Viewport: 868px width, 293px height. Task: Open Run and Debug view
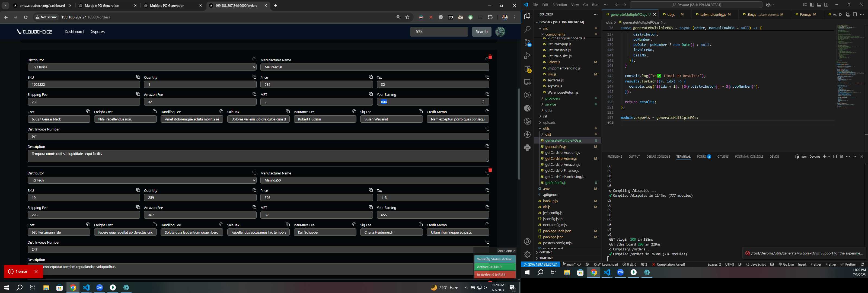pyautogui.click(x=527, y=56)
